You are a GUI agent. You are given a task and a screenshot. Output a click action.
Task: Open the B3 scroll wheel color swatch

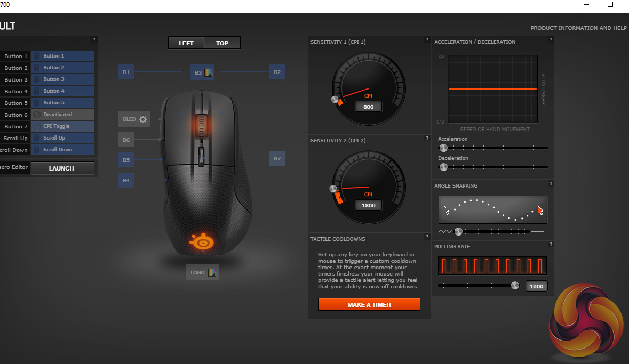pos(208,72)
